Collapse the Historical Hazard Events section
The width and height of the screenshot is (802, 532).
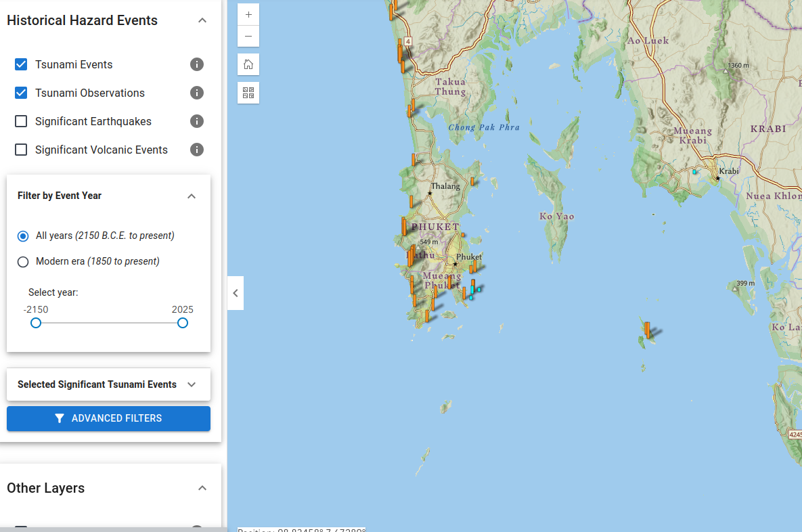coord(202,20)
